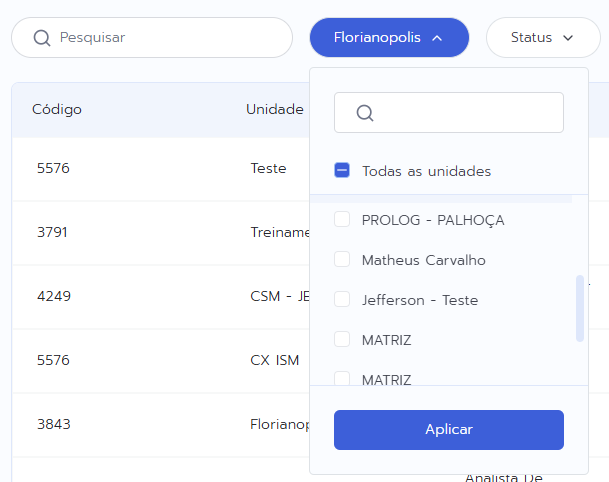
Task: Check the PROLOG - PALHOÇA checkbox
Action: point(342,220)
